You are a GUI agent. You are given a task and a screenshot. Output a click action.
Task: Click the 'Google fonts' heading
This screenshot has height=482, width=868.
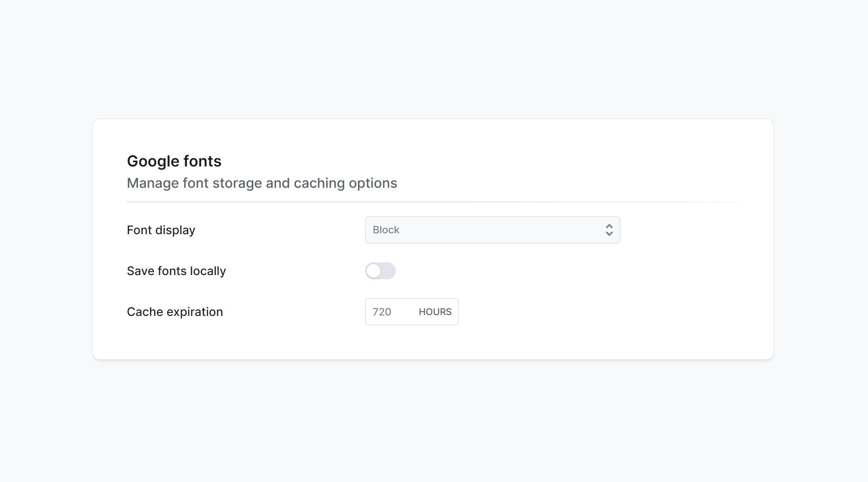click(x=174, y=161)
